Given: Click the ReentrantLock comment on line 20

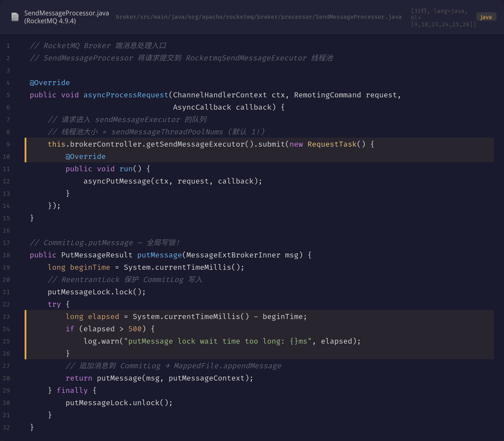Looking at the screenshot, I should click(125, 280).
